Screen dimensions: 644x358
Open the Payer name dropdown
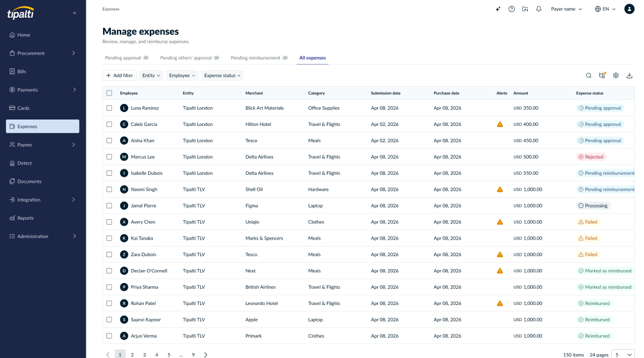566,9
